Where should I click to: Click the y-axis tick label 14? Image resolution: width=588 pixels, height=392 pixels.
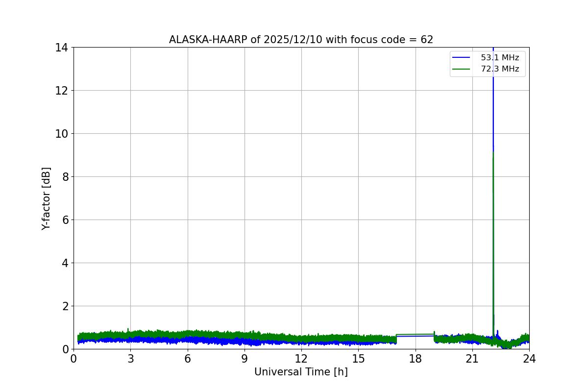pos(62,48)
